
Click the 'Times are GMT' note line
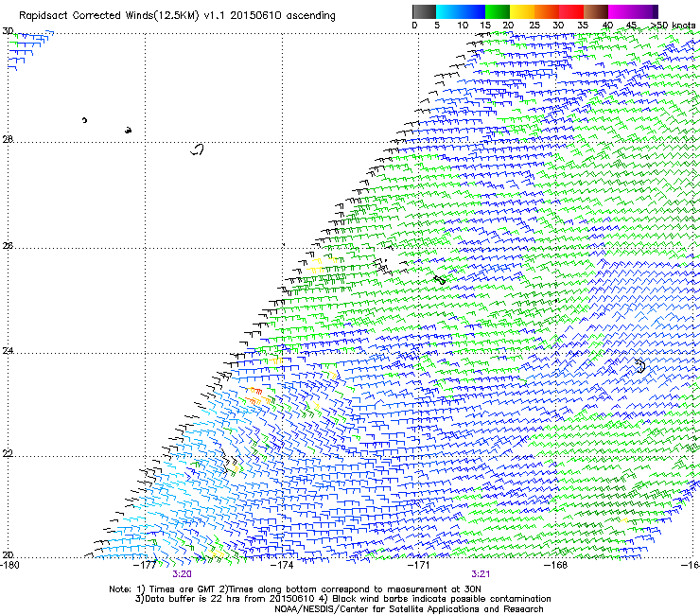coord(295,589)
